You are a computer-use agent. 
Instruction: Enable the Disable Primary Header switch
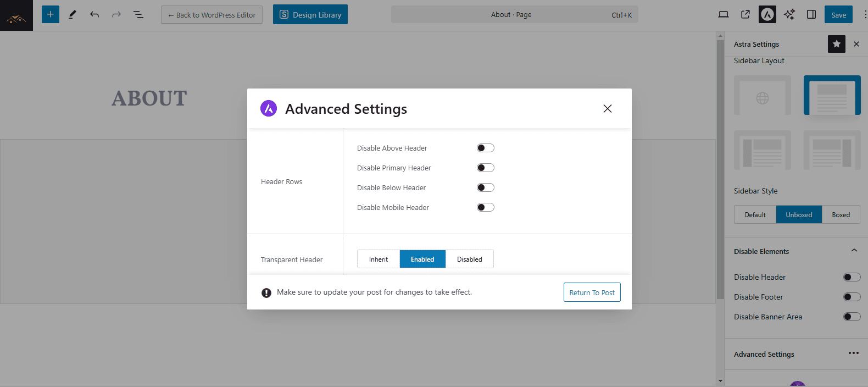coord(486,168)
